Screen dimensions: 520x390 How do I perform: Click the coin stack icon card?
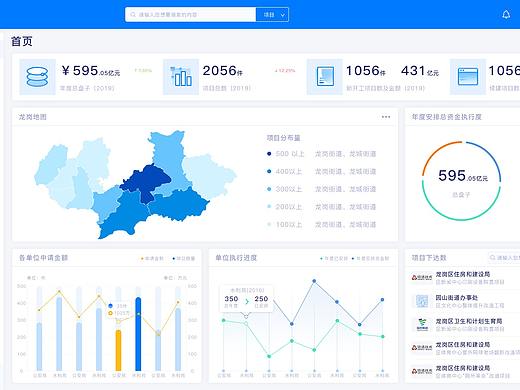coord(37,77)
